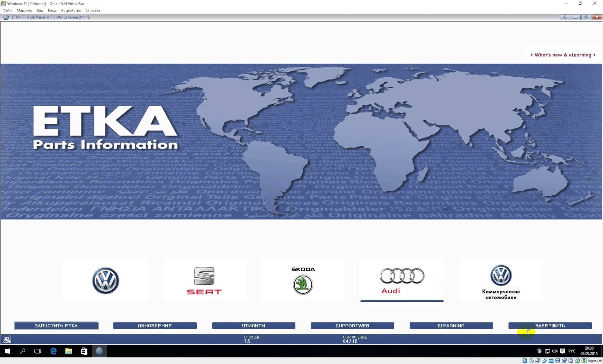Click the VirtualBox USB device indicator

(545, 361)
